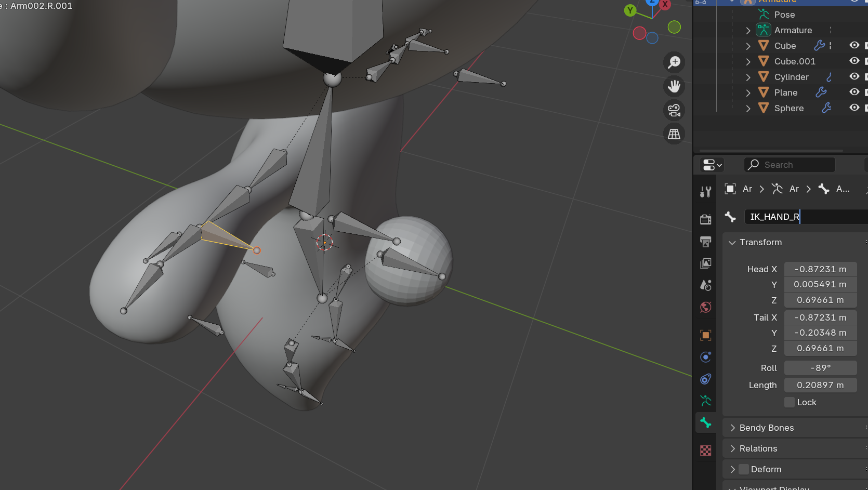This screenshot has width=868, height=490.
Task: Open the View Layer properties tab
Action: coord(705,263)
